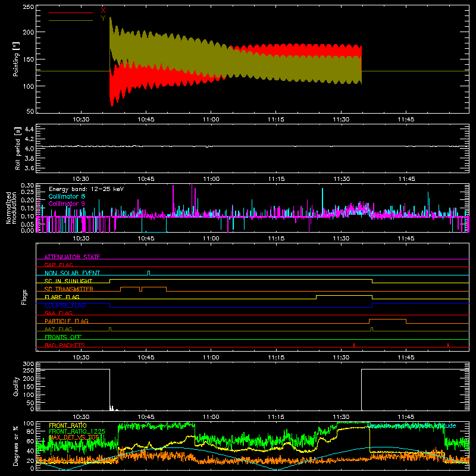
Task: Click the 11:30 time label under Quality plot
Action: [341, 417]
